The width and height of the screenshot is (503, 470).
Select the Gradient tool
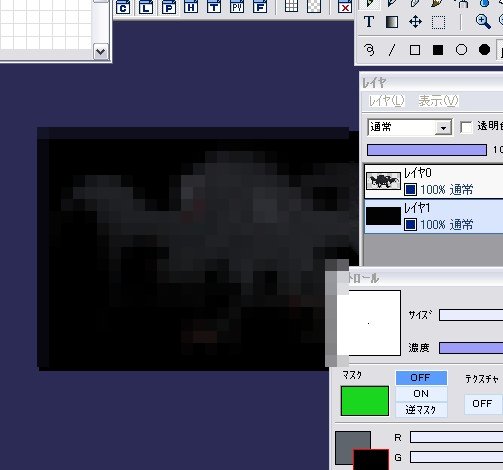click(392, 22)
